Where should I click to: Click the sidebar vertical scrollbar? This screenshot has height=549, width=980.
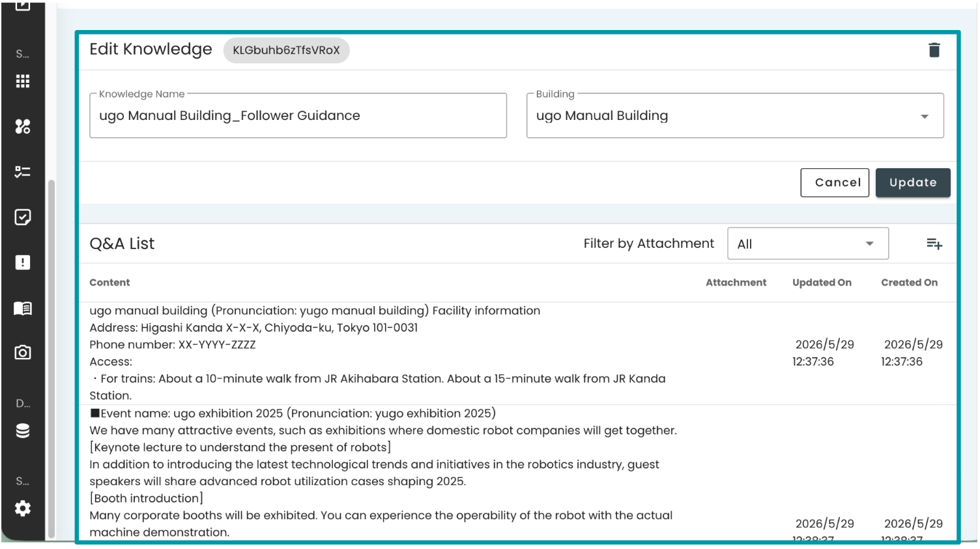(51, 359)
